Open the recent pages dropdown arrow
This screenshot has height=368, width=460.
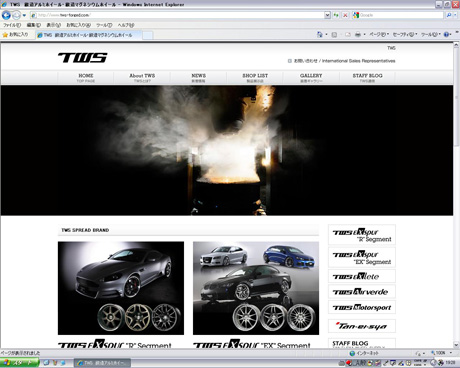[x=24, y=15]
